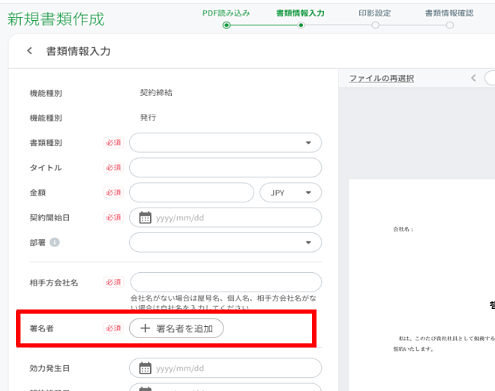Click the 署名者 label
Screen dimensions: 495x391
click(42, 328)
